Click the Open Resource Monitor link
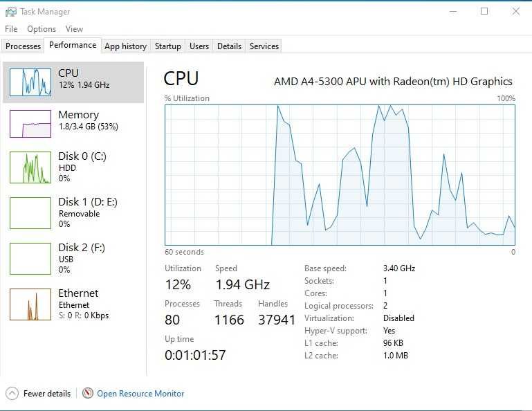Screen dimensions: 532x411 (140, 394)
